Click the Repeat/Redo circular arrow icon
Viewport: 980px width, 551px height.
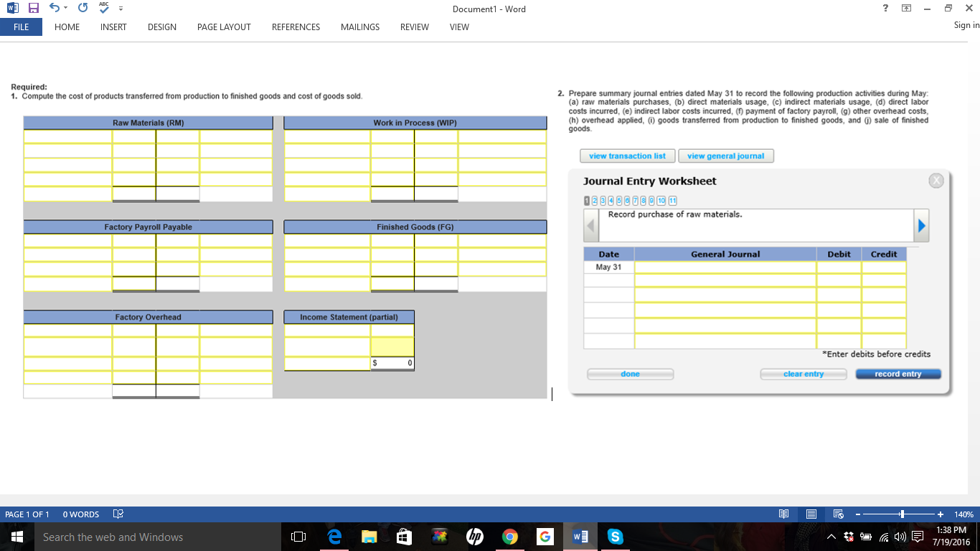[x=82, y=9]
